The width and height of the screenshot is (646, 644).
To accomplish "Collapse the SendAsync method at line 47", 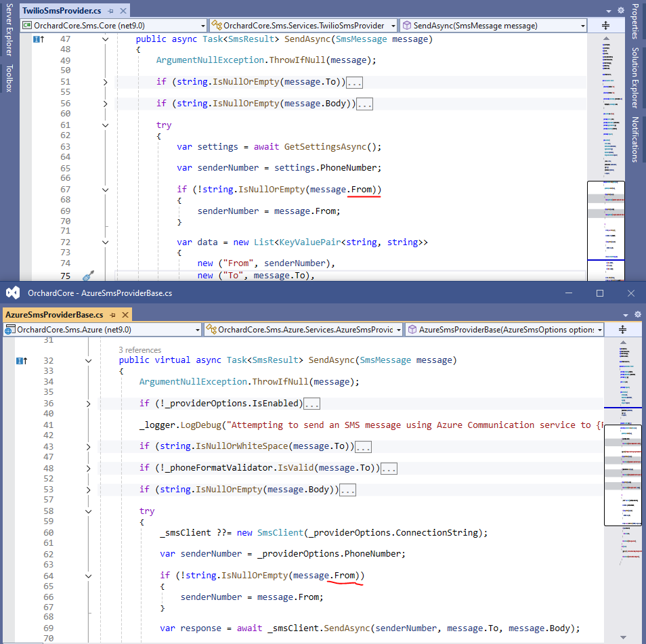I will [106, 39].
